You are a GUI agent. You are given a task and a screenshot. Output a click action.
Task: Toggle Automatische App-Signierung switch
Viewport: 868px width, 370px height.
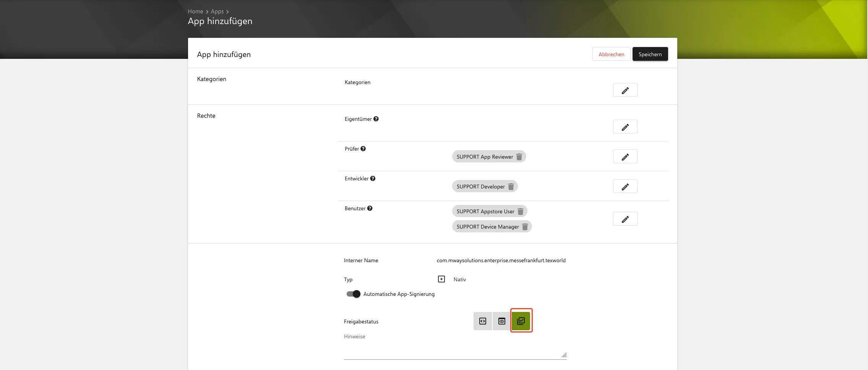(x=353, y=294)
